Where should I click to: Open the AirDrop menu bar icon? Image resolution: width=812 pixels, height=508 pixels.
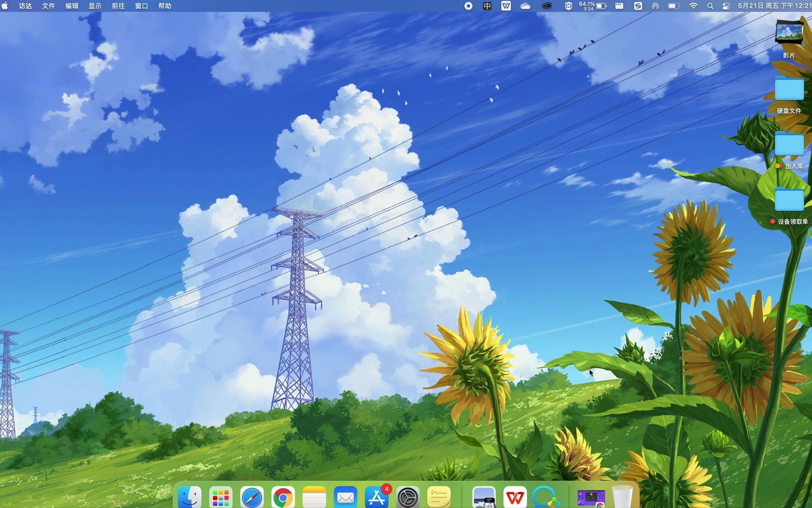(656, 6)
